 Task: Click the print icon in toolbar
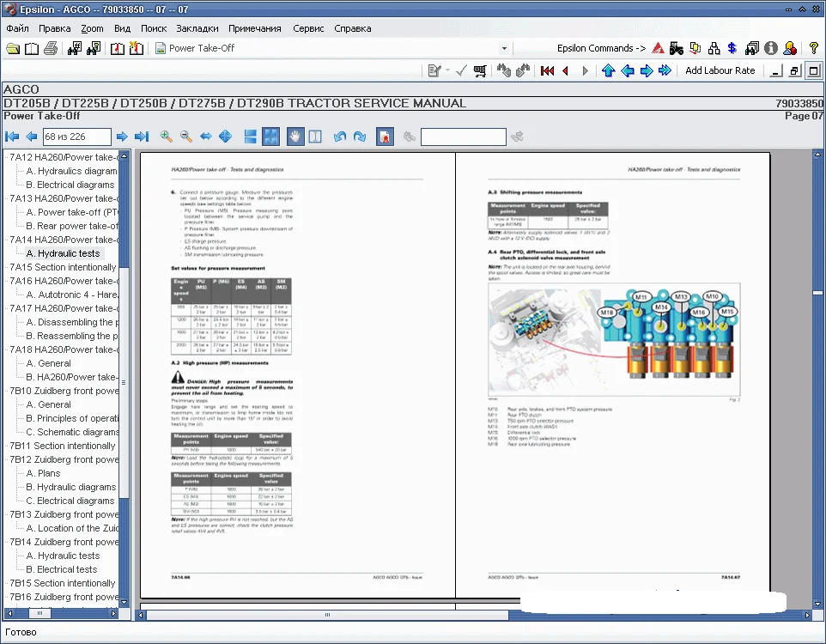point(51,49)
